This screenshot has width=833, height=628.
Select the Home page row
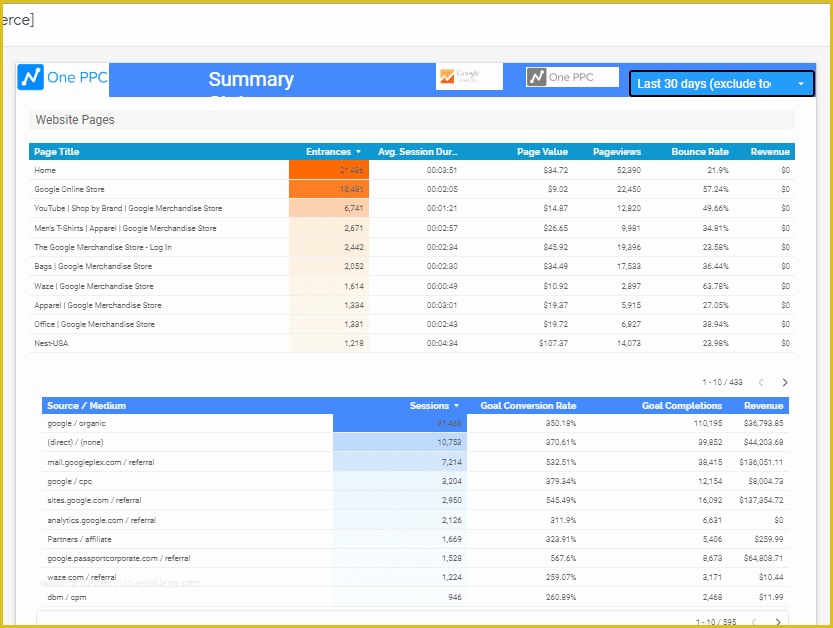coord(412,170)
